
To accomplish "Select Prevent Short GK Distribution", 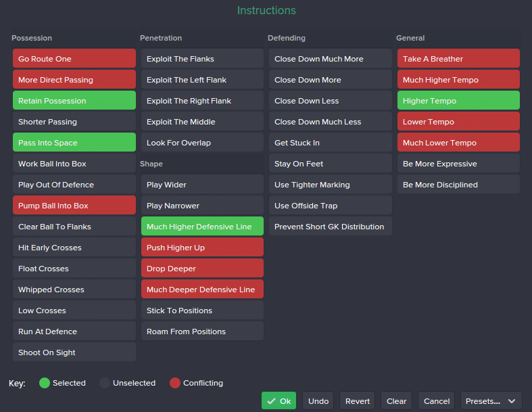I will pos(330,226).
